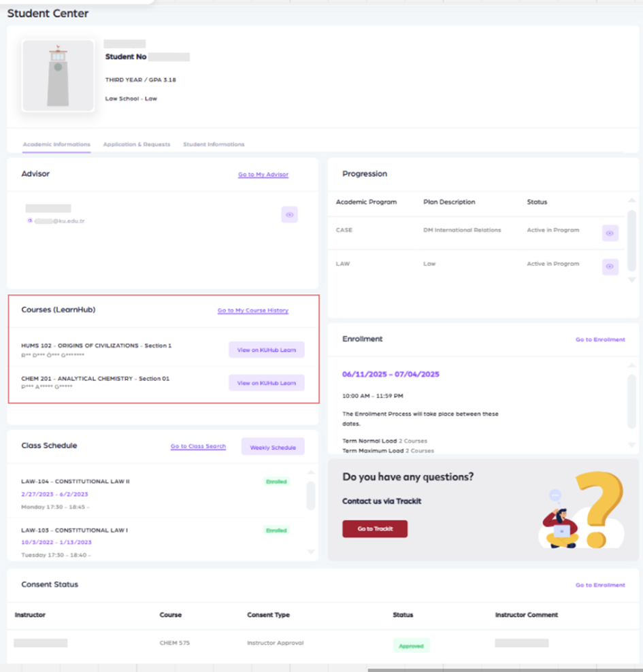Follow the Go to Class Search link
The height and width of the screenshot is (672, 643).
tap(198, 447)
